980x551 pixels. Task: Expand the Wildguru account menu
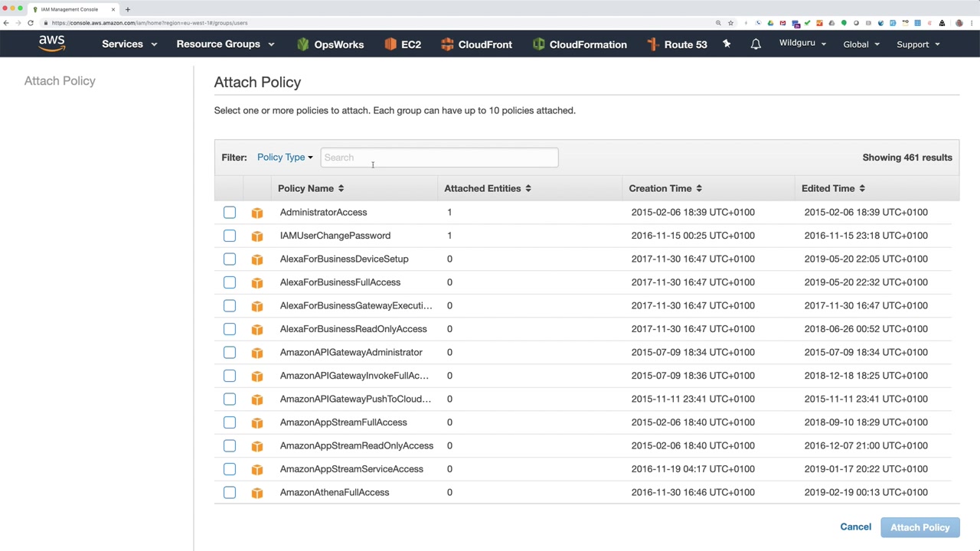tap(802, 44)
